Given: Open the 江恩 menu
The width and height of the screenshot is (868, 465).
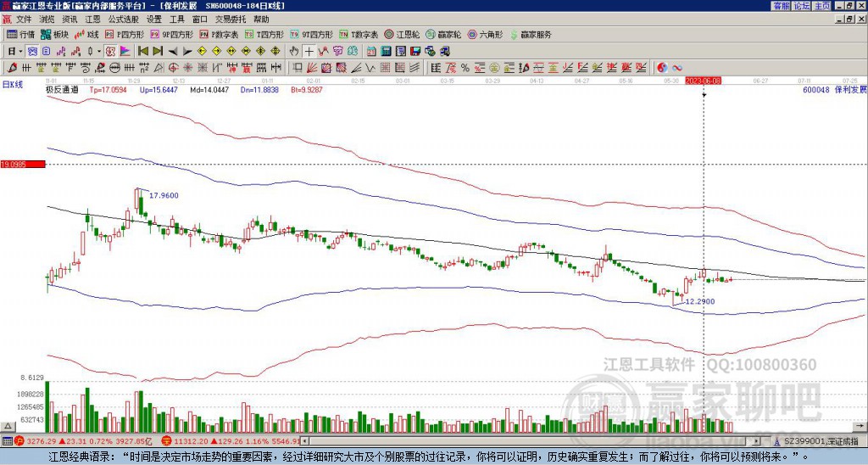Looking at the screenshot, I should (x=92, y=20).
